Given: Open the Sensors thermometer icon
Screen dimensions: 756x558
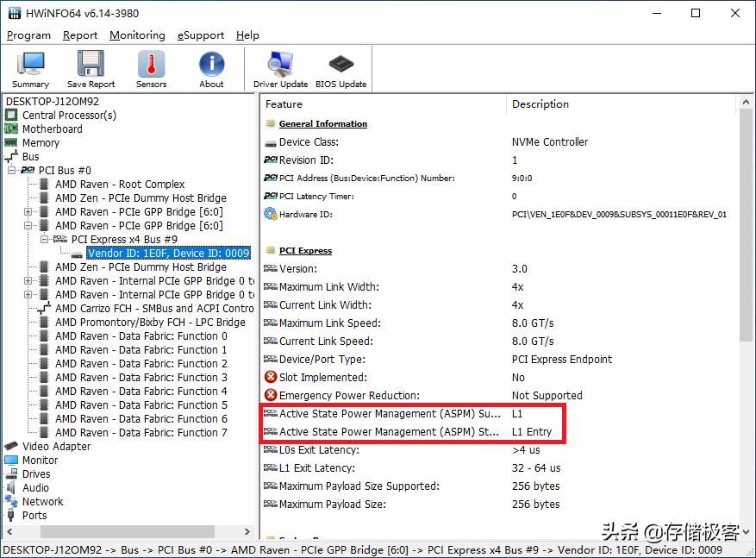Looking at the screenshot, I should coord(151,69).
